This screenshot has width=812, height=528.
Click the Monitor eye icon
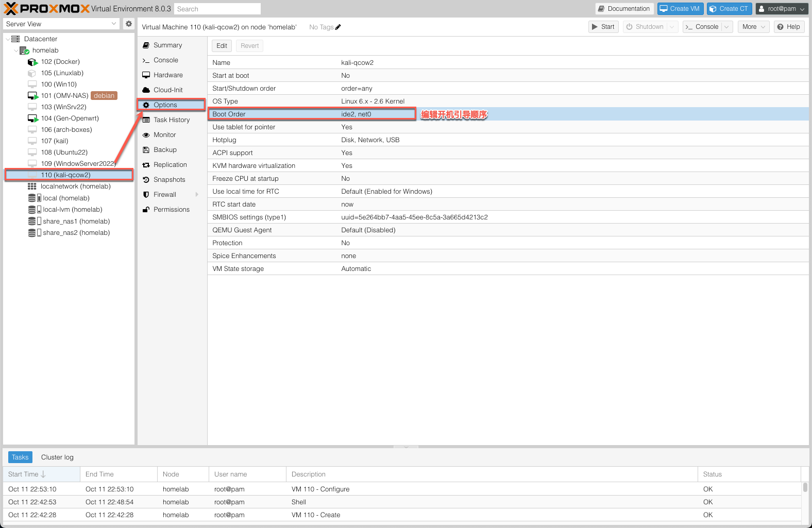tap(146, 135)
